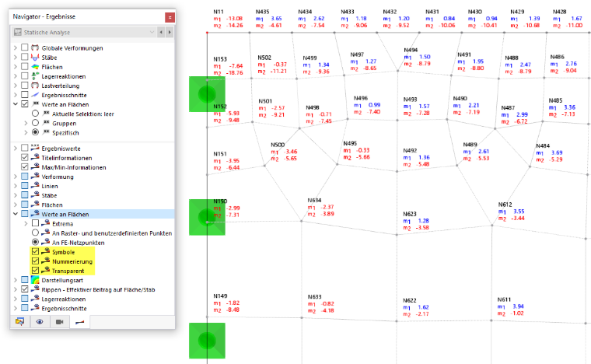Select the Gruppen radio button

click(35, 123)
